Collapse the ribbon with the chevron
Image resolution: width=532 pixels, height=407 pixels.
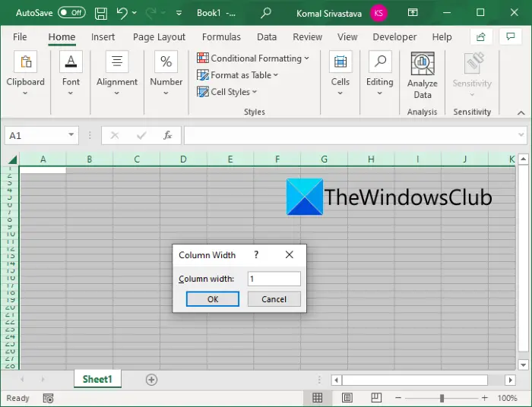click(x=521, y=113)
